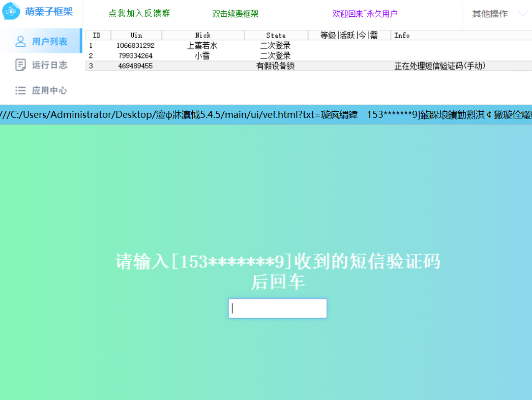
Task: Click the nickname 小雪
Action: pyautogui.click(x=202, y=55)
